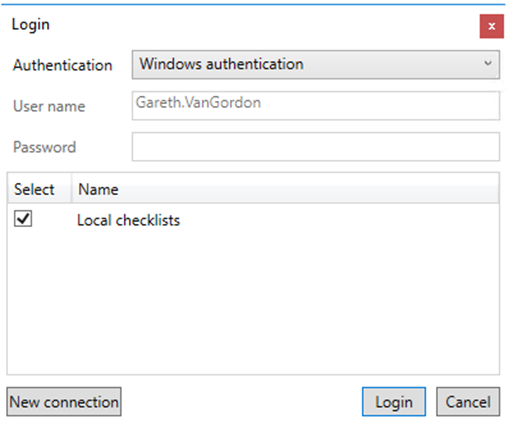513x433 pixels.
Task: Click the Gareth.VanGordon user name text
Action: (x=198, y=102)
